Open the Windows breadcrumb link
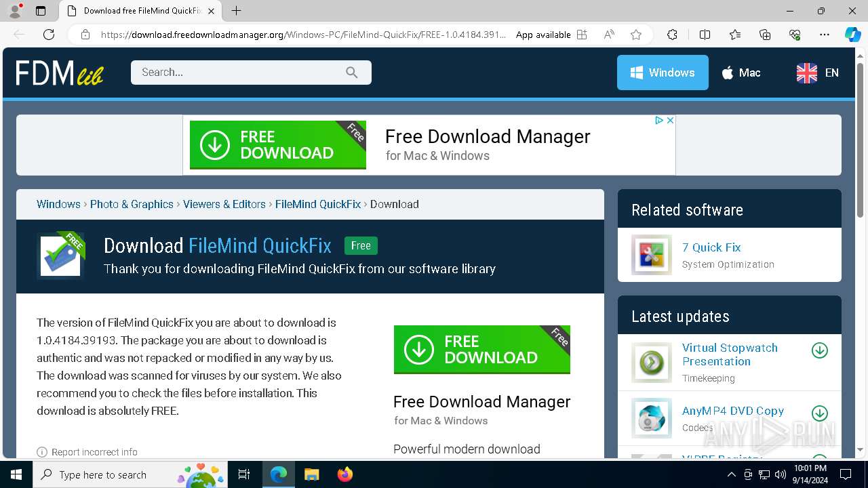The height and width of the screenshot is (488, 868). coord(58,204)
